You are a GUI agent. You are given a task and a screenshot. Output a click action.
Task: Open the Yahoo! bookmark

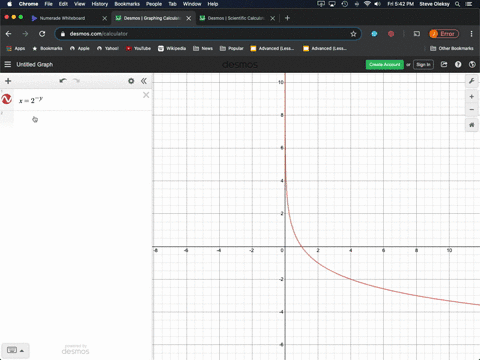click(x=108, y=48)
